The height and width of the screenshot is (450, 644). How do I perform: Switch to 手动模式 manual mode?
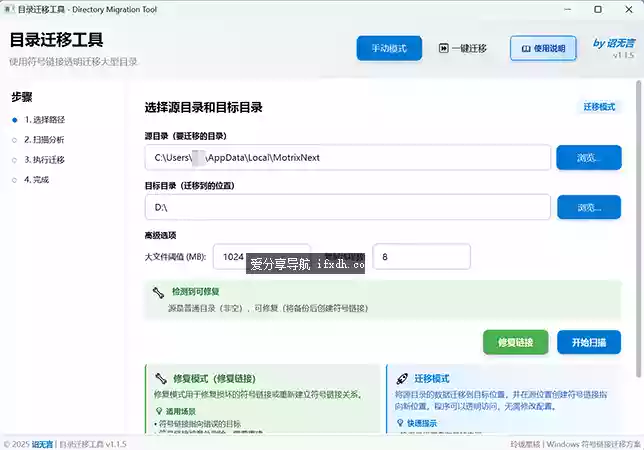[x=389, y=48]
